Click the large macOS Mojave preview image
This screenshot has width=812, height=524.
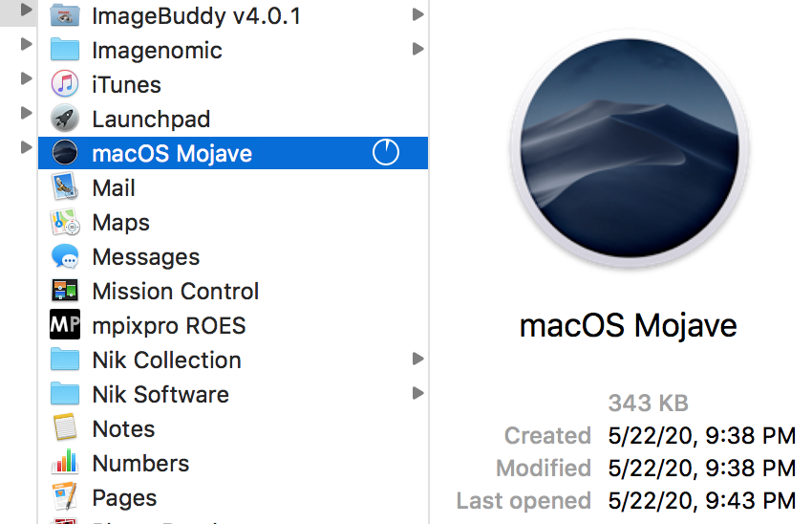[x=630, y=149]
